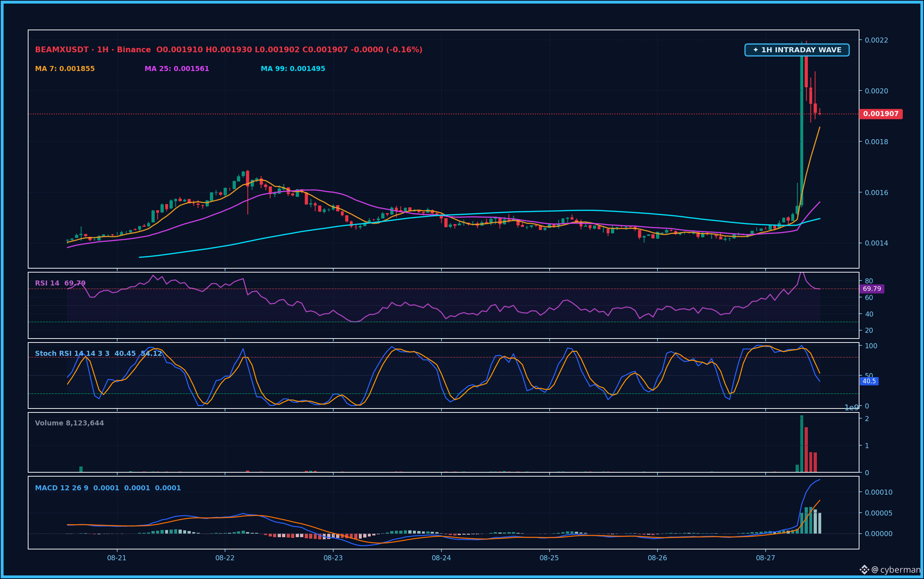Click the Volume 8,123,644 label
Viewport: 924px width, 579px height.
(x=69, y=423)
